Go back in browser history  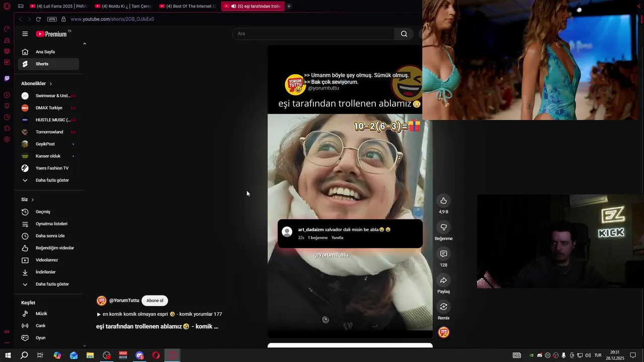click(x=21, y=19)
